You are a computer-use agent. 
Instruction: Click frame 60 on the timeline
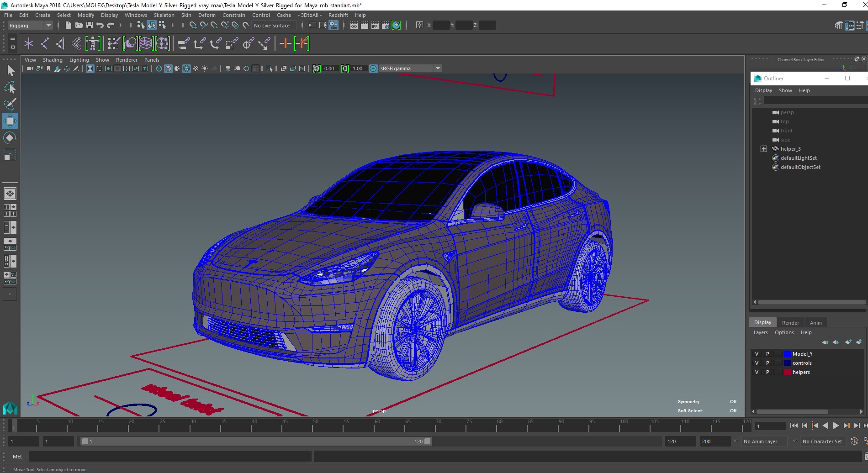(x=377, y=426)
